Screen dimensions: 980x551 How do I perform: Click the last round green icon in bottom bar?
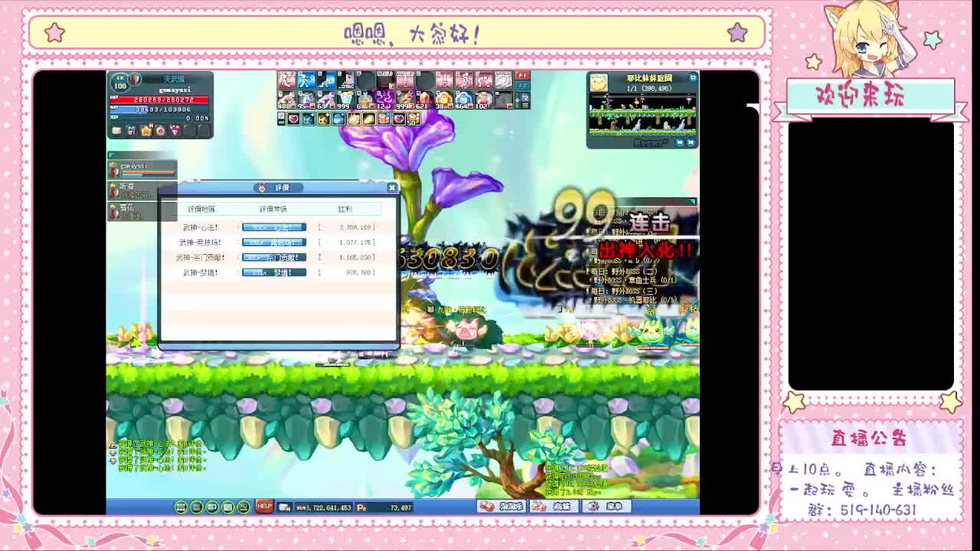(x=243, y=507)
